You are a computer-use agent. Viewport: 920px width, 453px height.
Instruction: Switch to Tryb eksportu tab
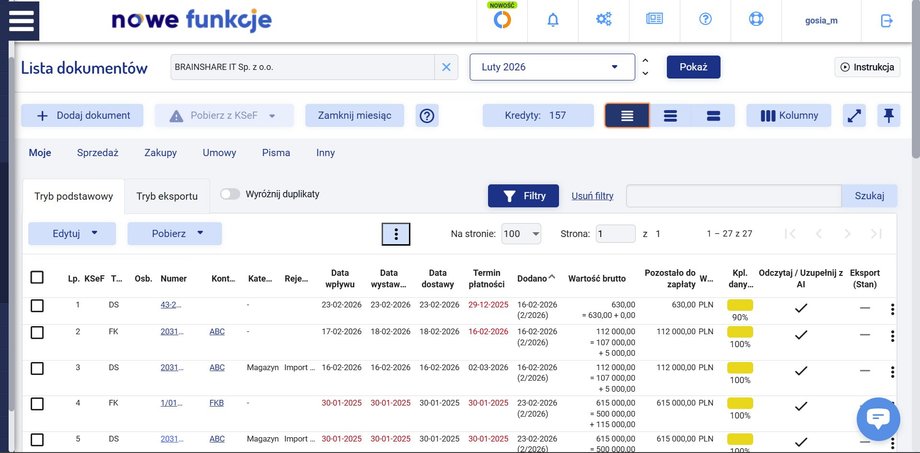[x=167, y=197]
